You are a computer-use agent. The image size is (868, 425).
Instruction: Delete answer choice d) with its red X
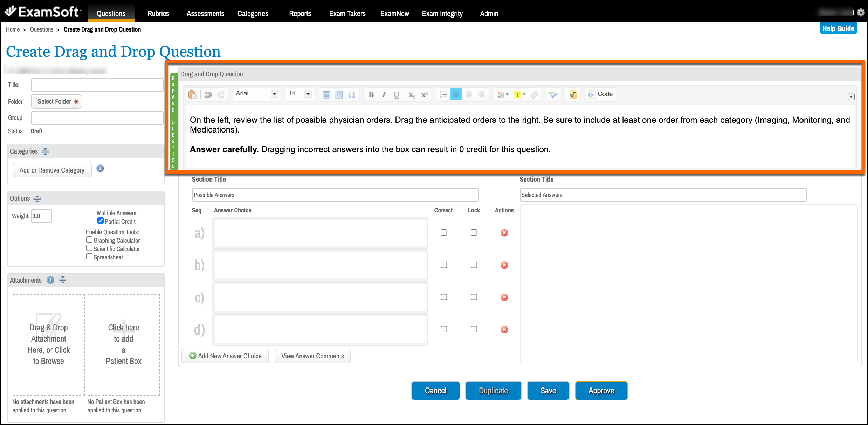click(x=504, y=330)
